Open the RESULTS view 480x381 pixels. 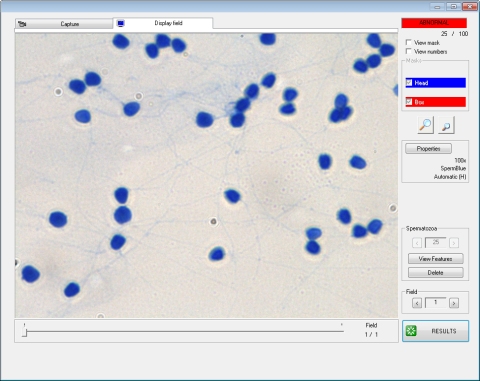[x=435, y=331]
